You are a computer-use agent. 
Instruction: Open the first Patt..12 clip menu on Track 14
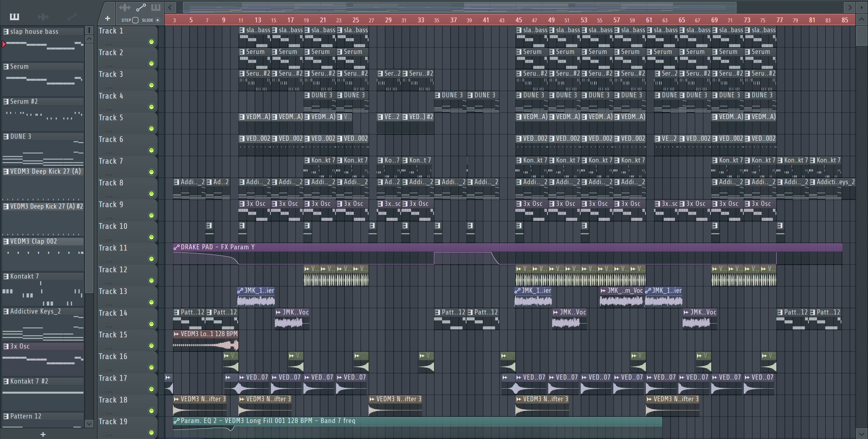[176, 312]
